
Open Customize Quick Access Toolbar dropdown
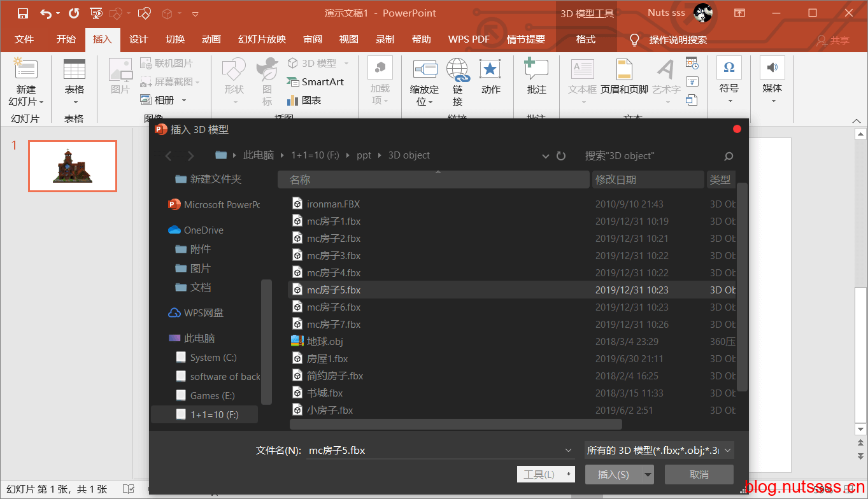195,13
